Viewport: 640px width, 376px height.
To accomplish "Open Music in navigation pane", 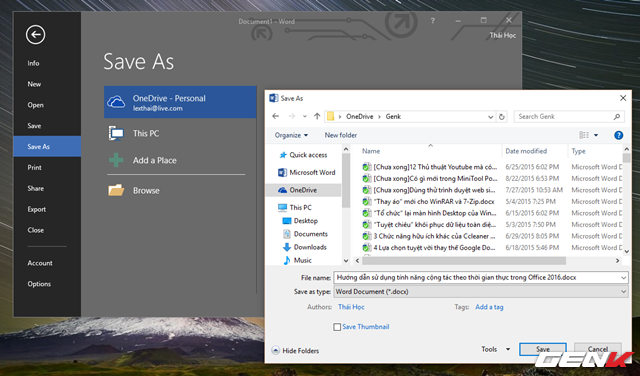I will [297, 260].
